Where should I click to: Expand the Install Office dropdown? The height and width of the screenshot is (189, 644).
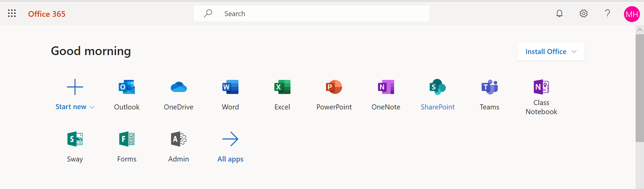(551, 51)
